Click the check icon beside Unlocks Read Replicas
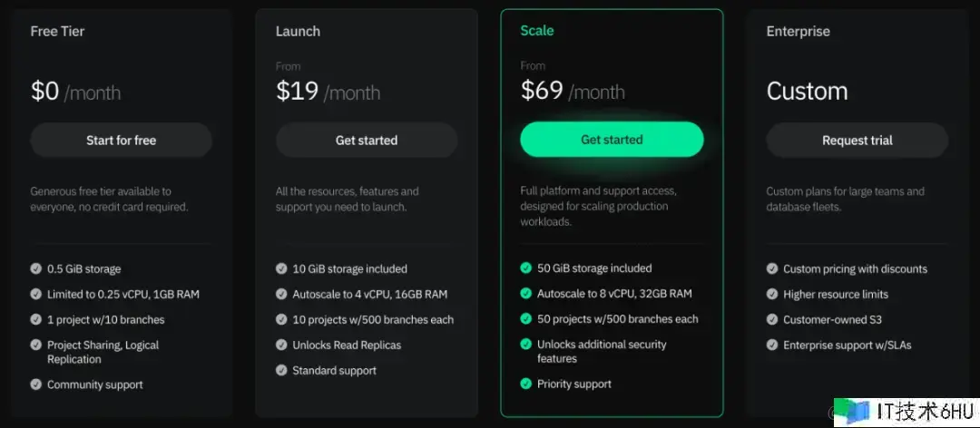Viewport: 980px width, 428px height. [281, 345]
